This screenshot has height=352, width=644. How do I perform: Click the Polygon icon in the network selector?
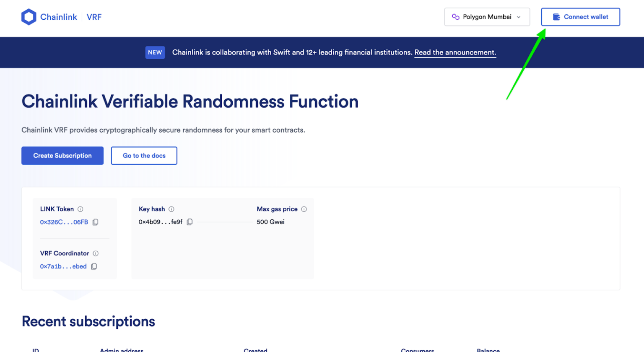point(456,17)
